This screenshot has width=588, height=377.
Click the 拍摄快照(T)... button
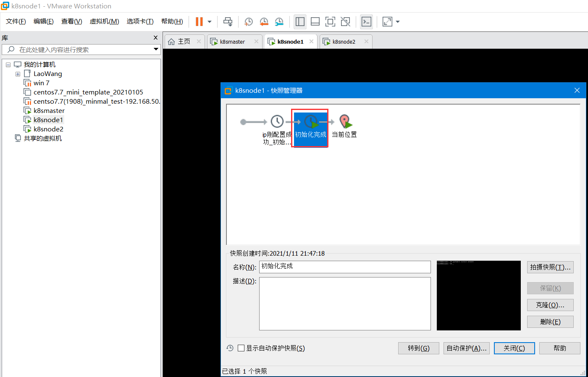coord(550,267)
